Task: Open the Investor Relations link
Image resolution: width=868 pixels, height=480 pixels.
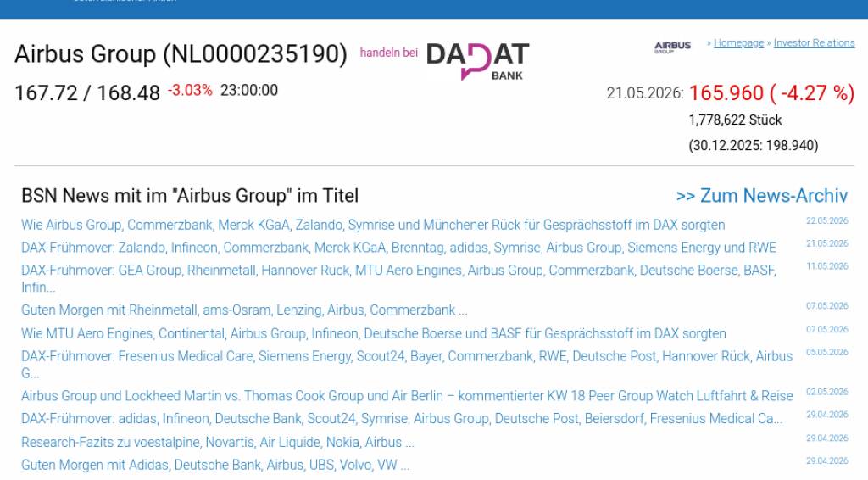Action: click(814, 43)
